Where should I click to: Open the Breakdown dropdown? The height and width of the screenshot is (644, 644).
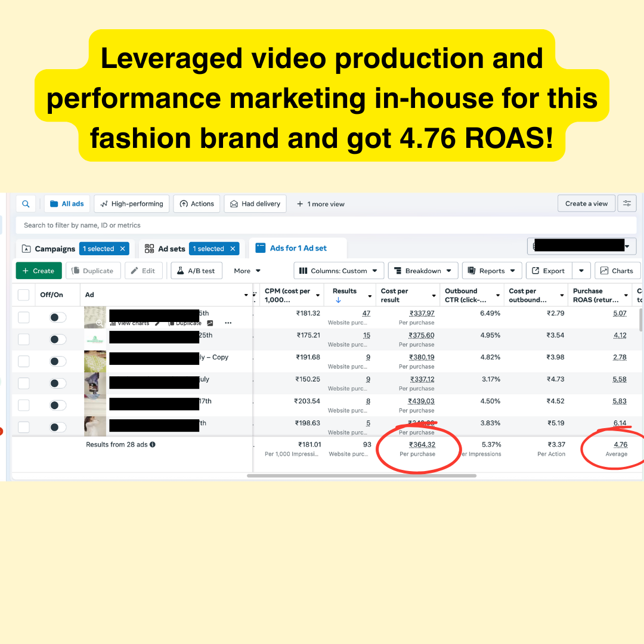click(423, 271)
